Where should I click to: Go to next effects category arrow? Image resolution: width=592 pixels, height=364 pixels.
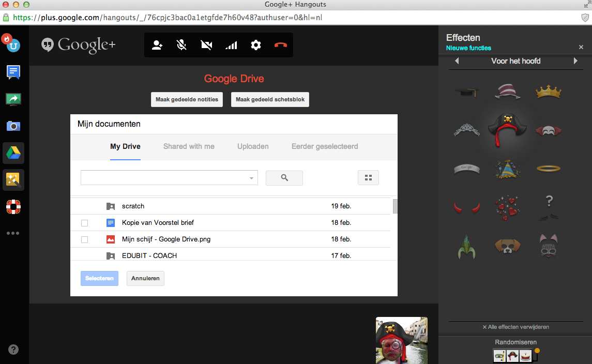(575, 61)
